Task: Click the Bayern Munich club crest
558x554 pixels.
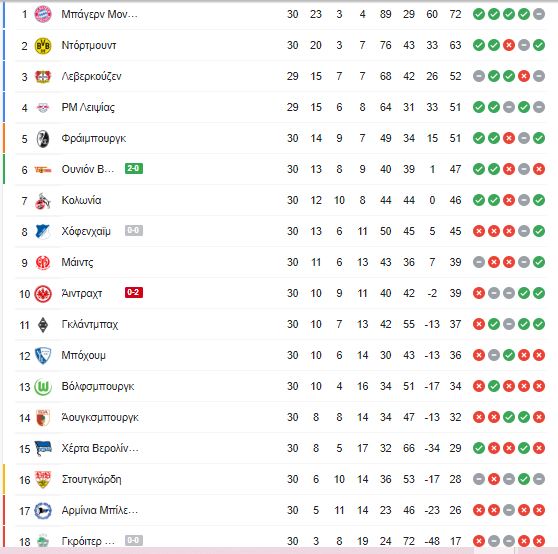Action: [x=43, y=14]
